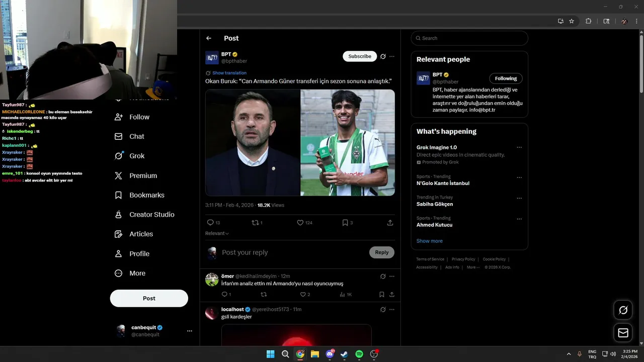Open More in sidebar
The width and height of the screenshot is (644, 362).
pyautogui.click(x=130, y=274)
